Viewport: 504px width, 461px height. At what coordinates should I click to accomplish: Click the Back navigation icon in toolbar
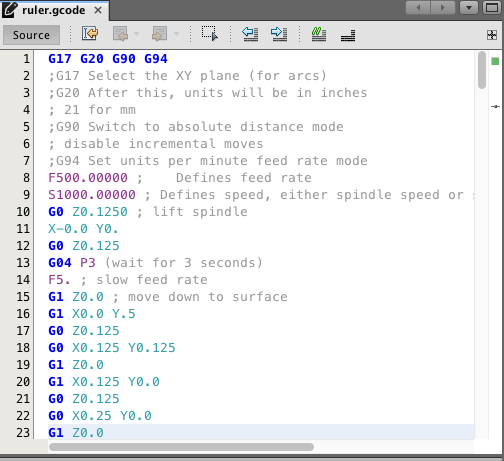point(120,34)
